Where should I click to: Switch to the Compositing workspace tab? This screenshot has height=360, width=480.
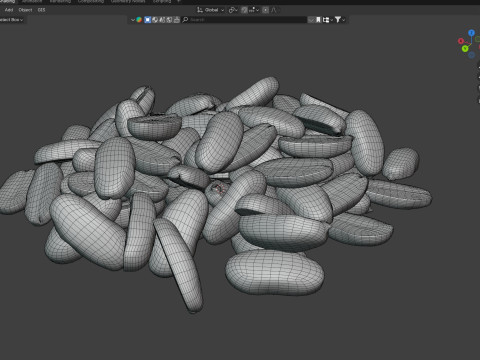(91, 1)
